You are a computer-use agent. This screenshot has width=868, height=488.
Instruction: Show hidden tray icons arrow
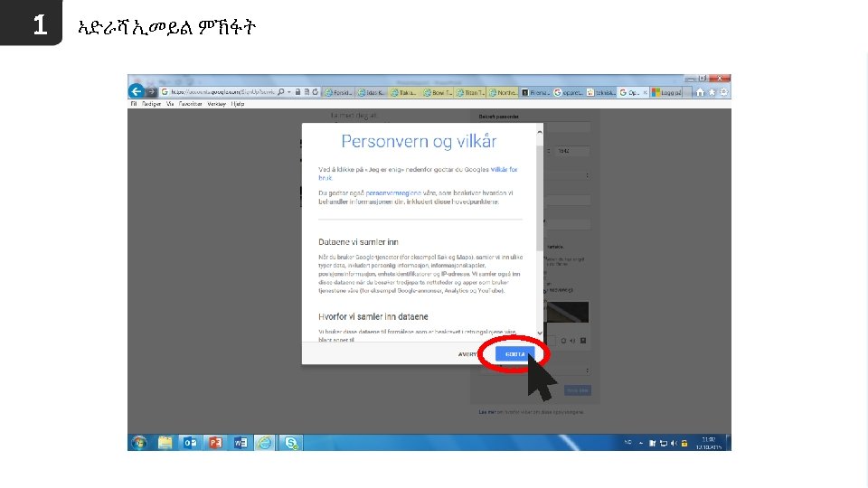coord(641,443)
